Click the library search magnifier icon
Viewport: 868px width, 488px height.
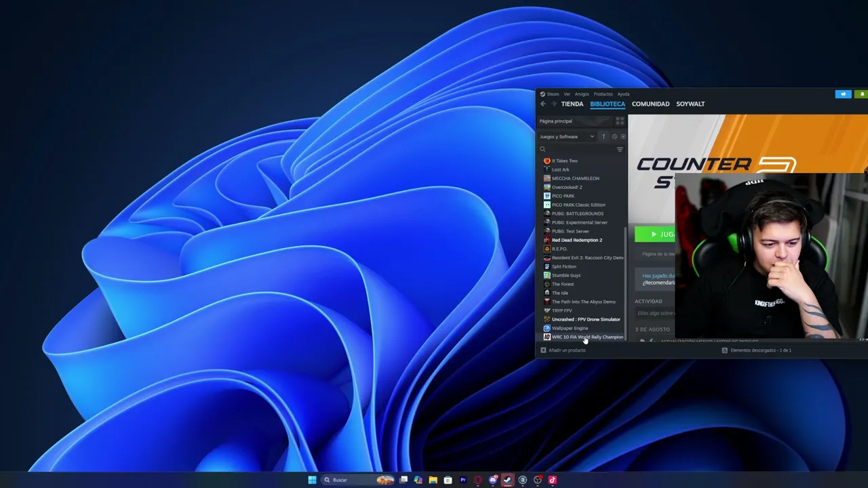click(x=542, y=149)
